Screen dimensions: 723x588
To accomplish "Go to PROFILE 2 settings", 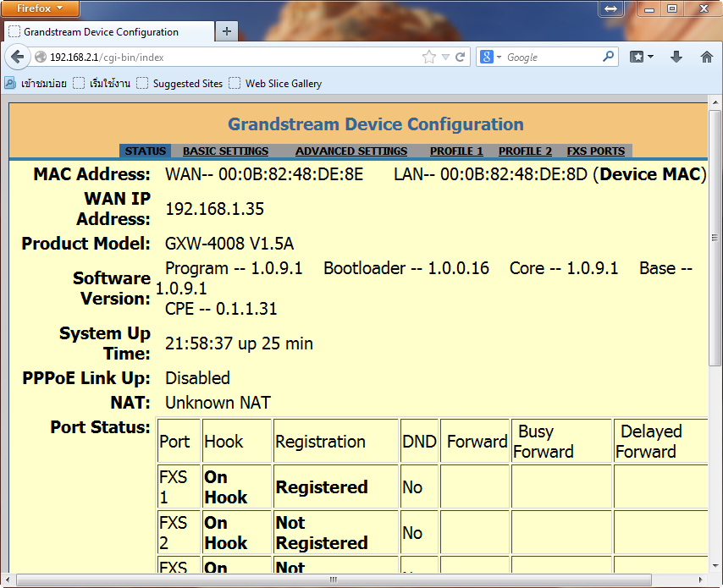I will [x=525, y=151].
